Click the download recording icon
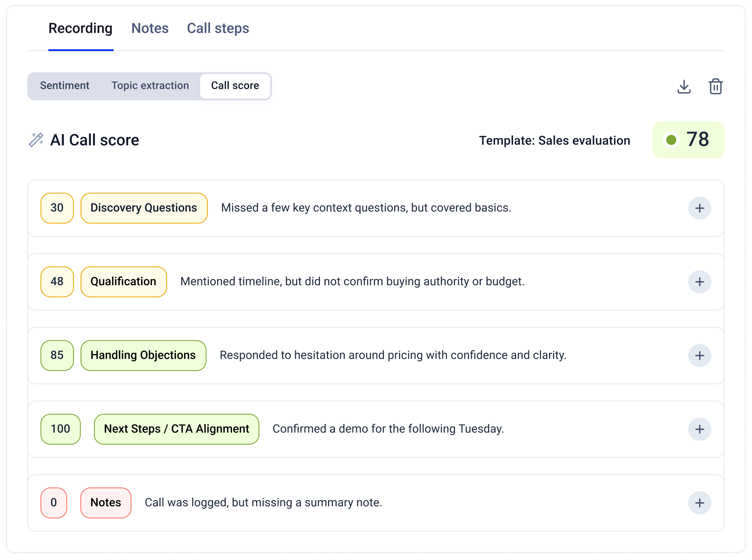 (684, 87)
